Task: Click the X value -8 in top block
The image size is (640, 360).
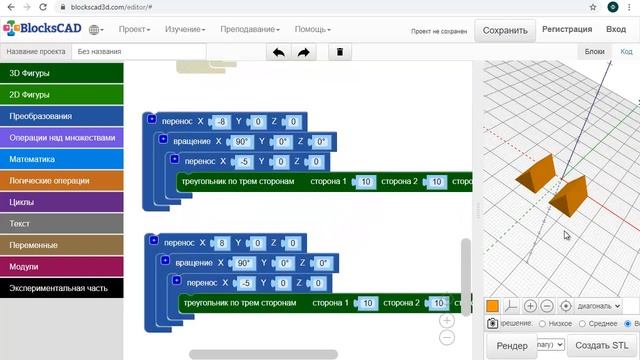Action: (221, 122)
